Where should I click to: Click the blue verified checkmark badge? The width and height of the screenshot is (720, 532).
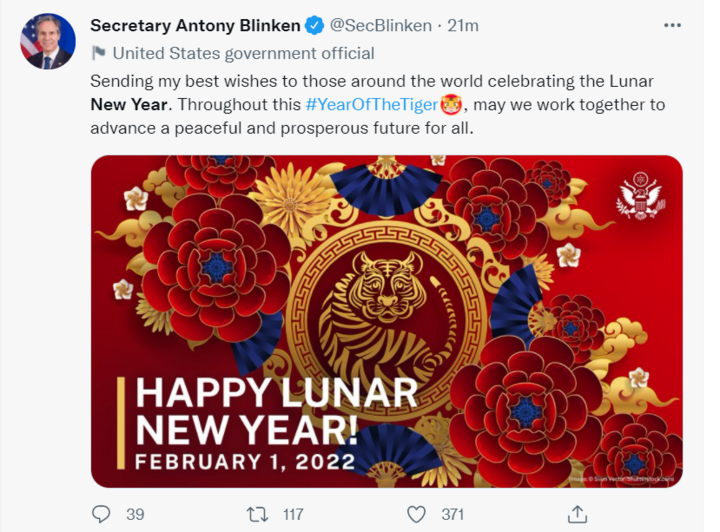315,25
